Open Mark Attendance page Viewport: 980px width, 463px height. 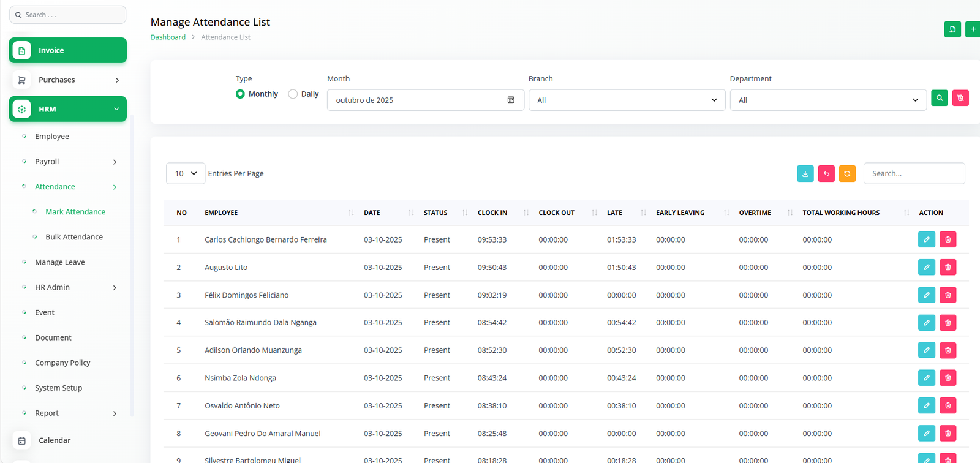(x=75, y=212)
